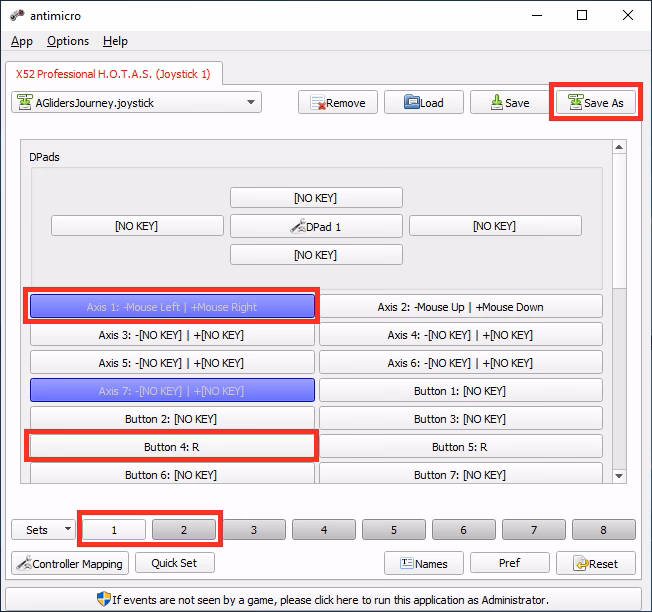The width and height of the screenshot is (652, 612).
Task: Open Axis 6 mapping
Action: [461, 363]
